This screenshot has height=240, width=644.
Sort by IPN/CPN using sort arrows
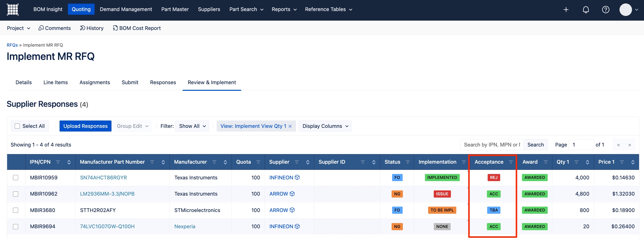click(x=69, y=162)
